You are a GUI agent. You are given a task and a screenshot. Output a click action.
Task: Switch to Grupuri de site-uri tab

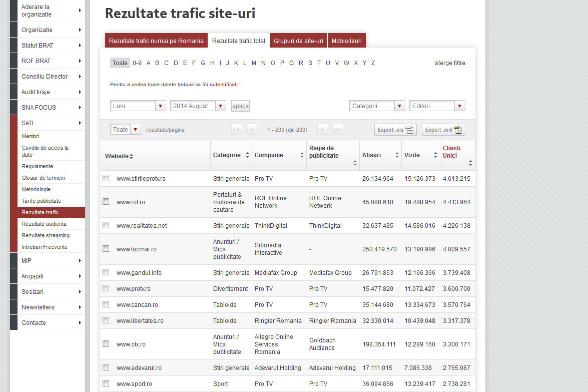[x=298, y=41]
